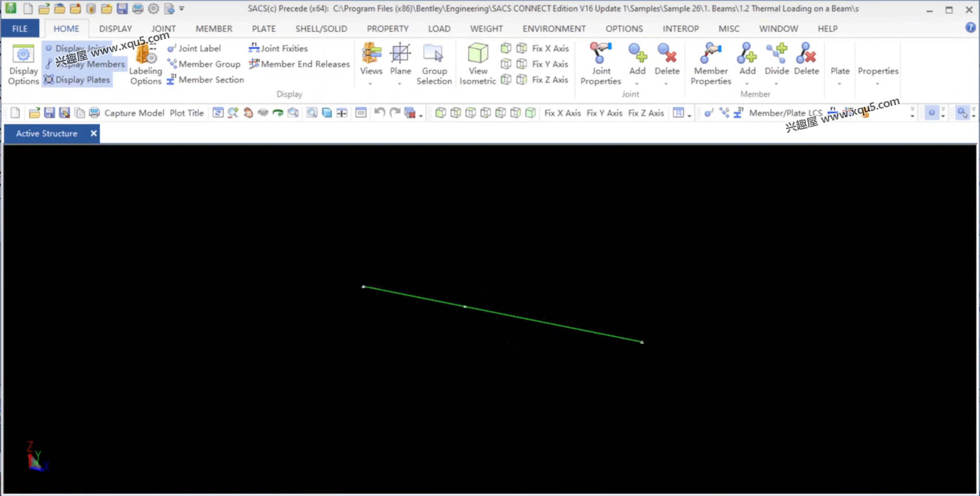Click the undo arrow in the toolbar
This screenshot has width=980, height=496.
point(379,113)
